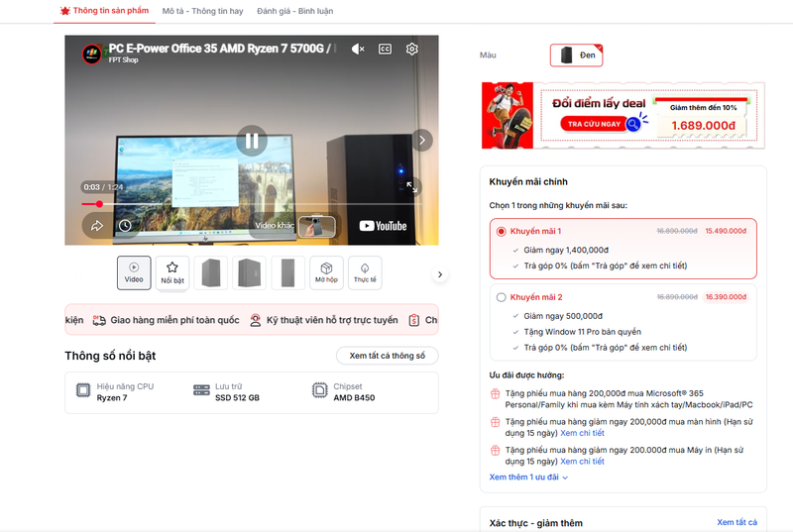Image resolution: width=793 pixels, height=532 pixels.
Task: Click Giảm ngay 1,400,000đ text
Action: (x=566, y=250)
